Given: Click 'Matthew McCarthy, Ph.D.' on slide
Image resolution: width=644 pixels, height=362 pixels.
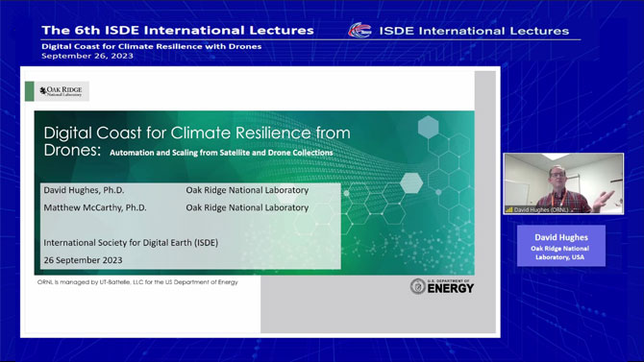Looking at the screenshot, I should point(95,207).
